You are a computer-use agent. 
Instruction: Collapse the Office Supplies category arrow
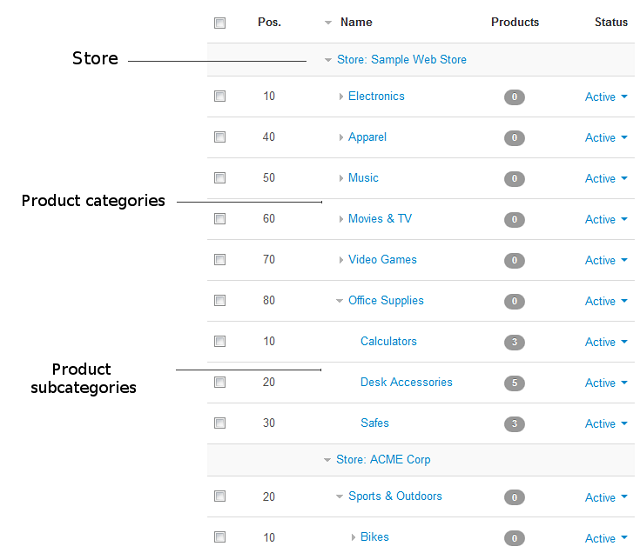(339, 301)
